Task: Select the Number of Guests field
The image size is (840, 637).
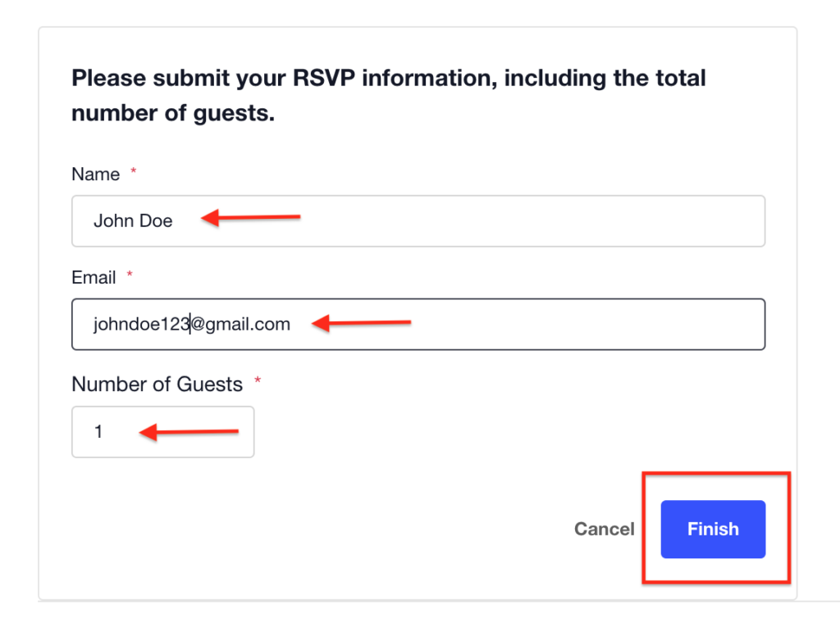Action: click(x=162, y=431)
